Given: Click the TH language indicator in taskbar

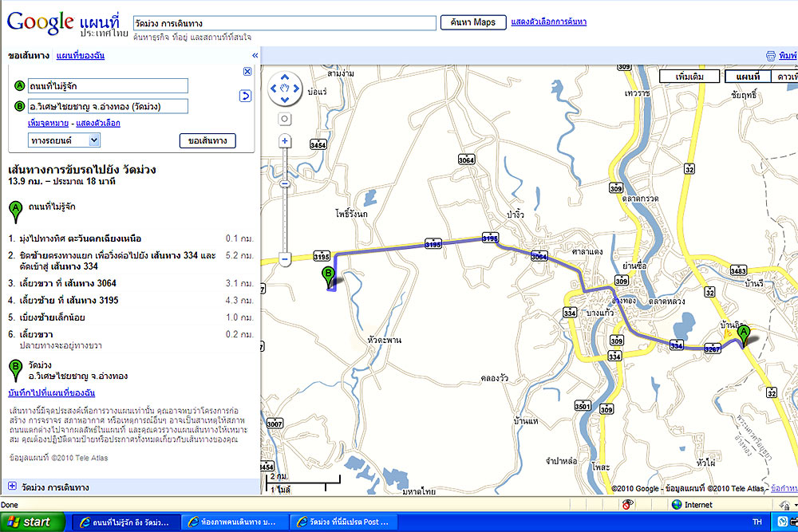Looking at the screenshot, I should tap(757, 522).
